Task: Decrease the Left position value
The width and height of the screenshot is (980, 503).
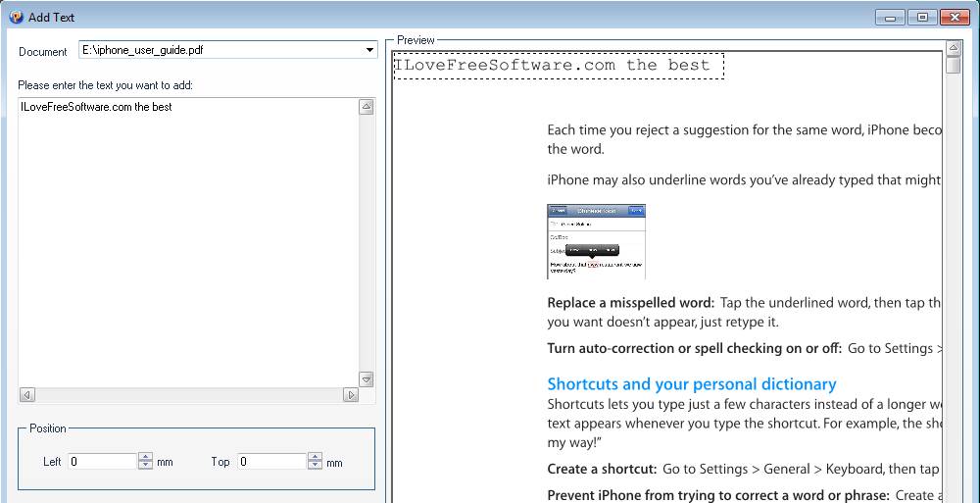Action: 146,466
